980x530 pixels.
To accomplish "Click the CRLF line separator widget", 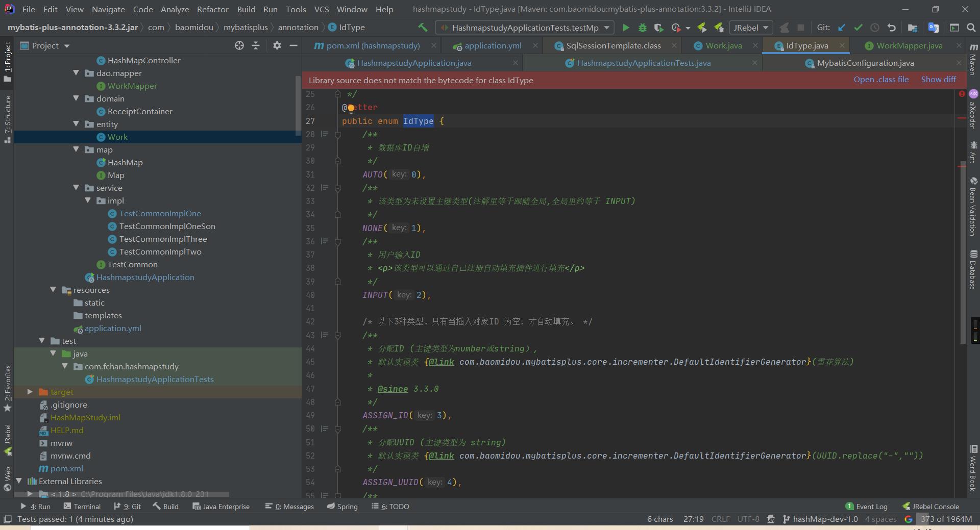I will coord(720,519).
